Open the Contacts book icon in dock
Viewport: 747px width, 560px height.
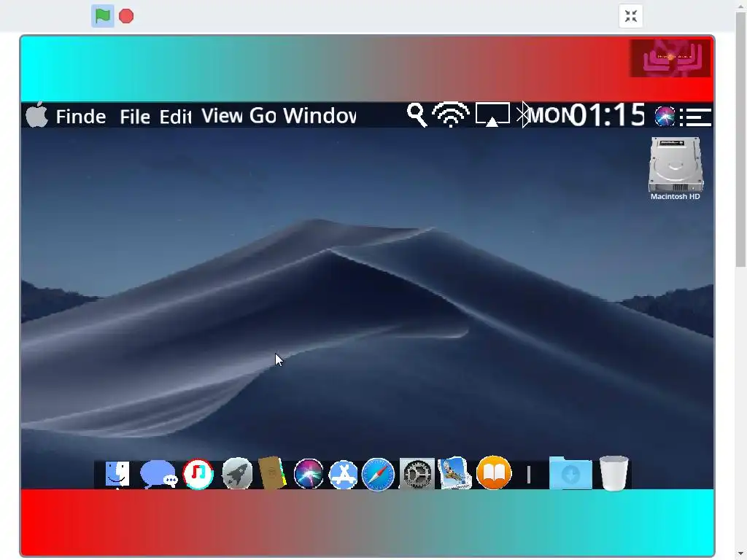272,472
